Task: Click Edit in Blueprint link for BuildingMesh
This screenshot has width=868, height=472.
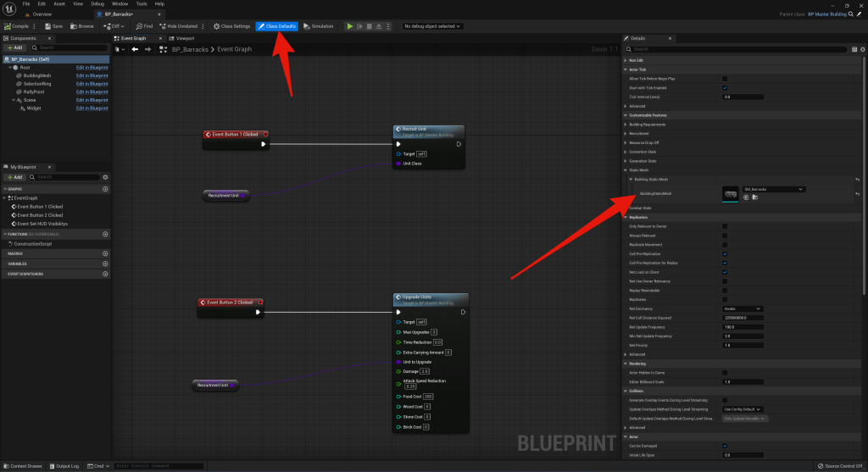Action: tap(92, 75)
